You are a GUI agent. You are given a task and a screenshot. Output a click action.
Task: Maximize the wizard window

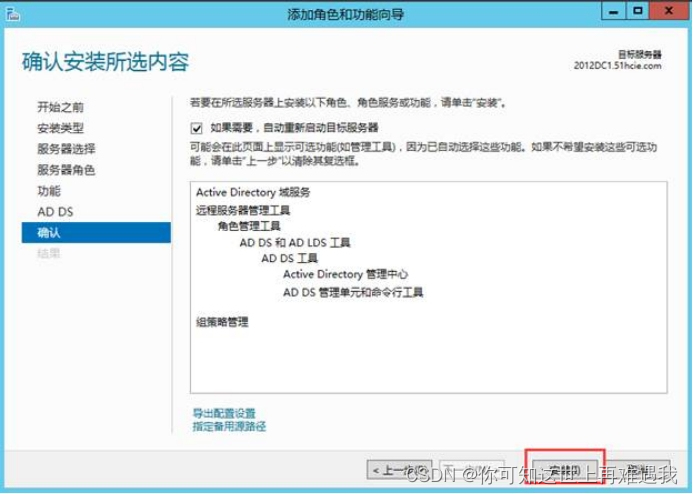[x=637, y=11]
